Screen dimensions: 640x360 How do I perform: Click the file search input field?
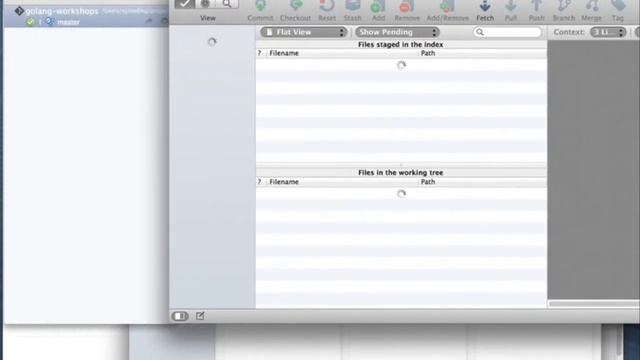508,32
